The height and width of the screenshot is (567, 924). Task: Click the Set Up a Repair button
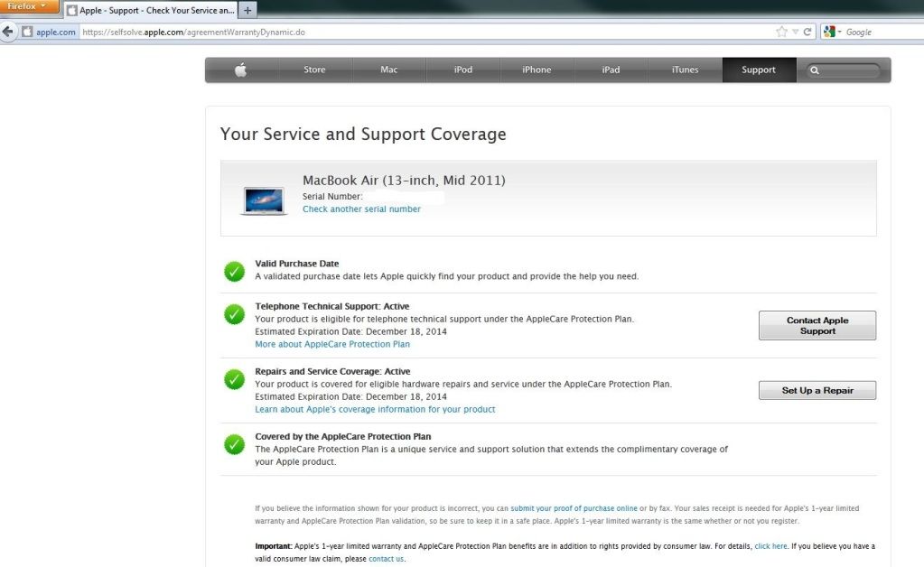click(x=817, y=390)
